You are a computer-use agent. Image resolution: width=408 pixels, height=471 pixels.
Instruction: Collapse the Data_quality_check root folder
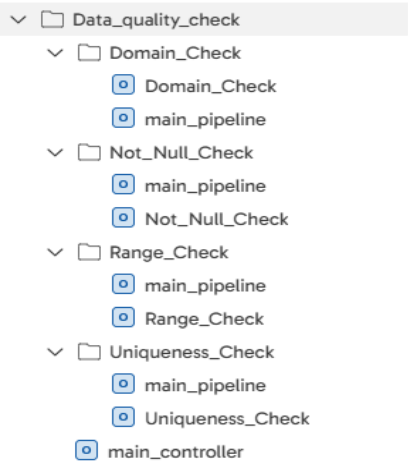pos(18,20)
